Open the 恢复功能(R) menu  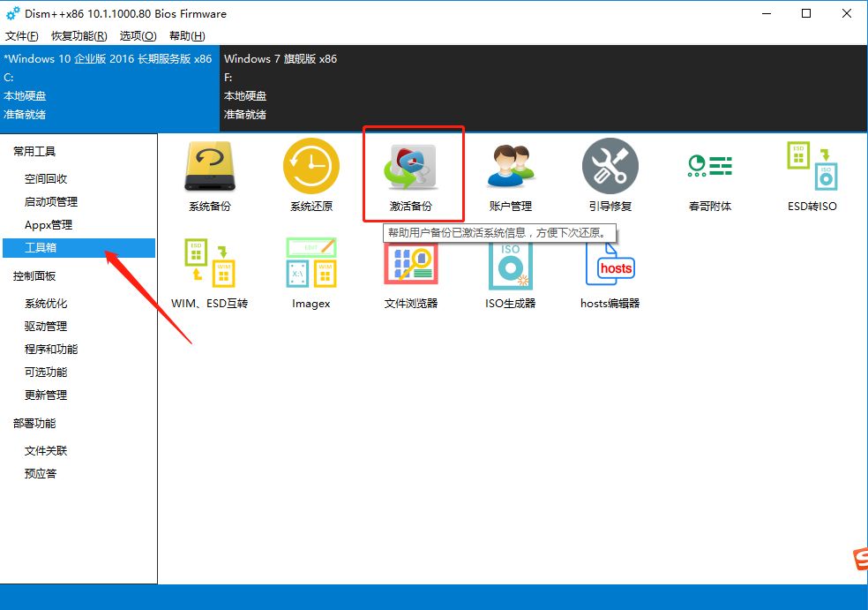(79, 36)
